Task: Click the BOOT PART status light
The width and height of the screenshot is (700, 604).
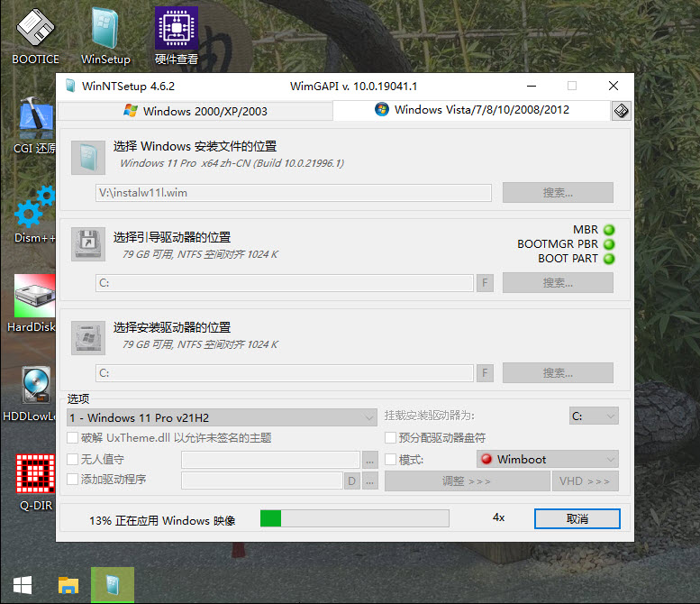Action: coord(609,259)
